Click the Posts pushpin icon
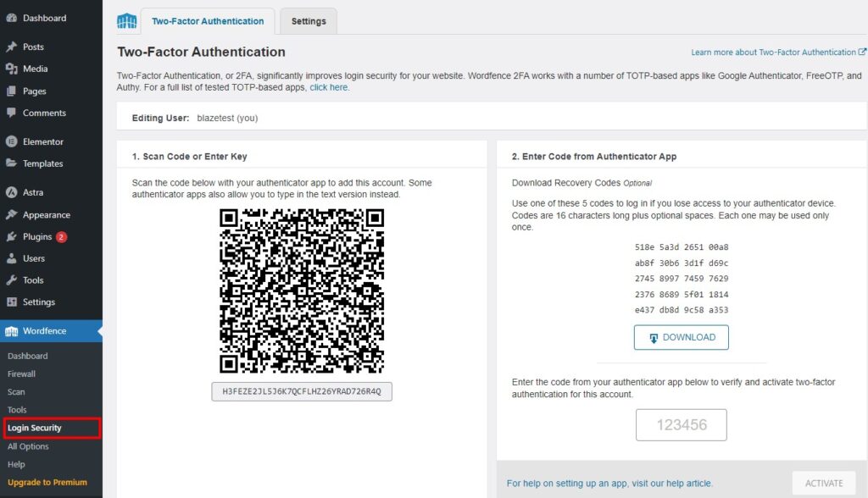This screenshot has height=498, width=868. pyautogui.click(x=11, y=47)
